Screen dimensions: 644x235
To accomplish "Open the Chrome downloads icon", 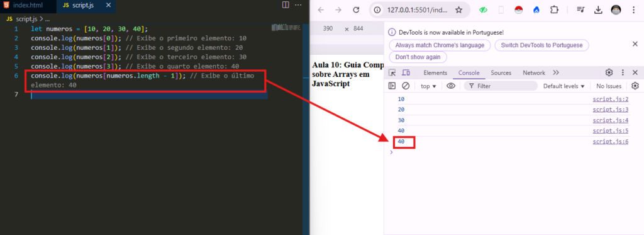I will tap(598, 10).
